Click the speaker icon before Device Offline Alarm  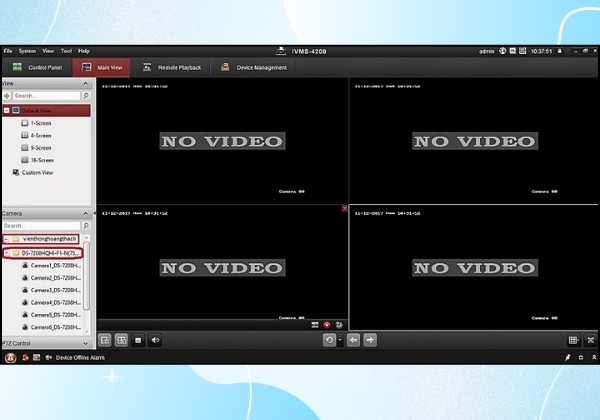point(49,358)
